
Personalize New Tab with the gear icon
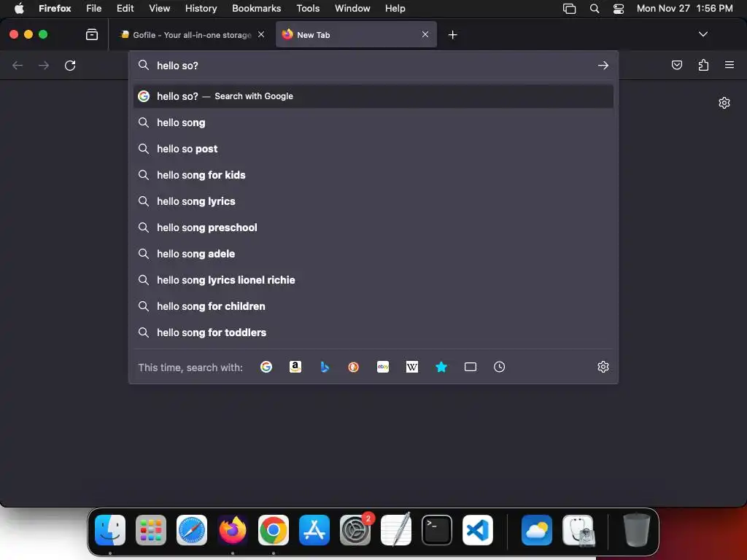pos(724,103)
